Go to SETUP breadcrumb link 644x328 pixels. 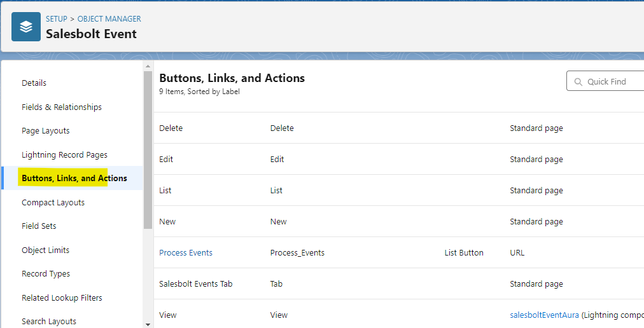tap(56, 19)
